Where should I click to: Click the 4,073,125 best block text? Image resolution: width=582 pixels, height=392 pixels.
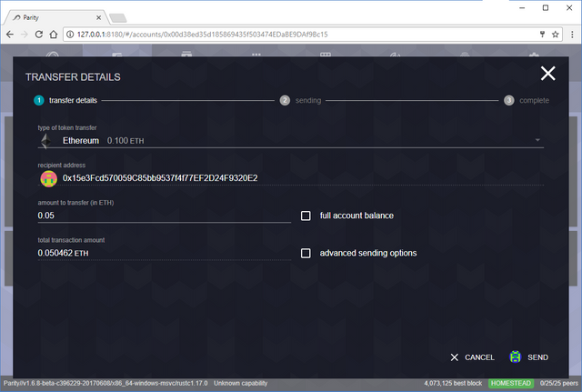tap(453, 383)
